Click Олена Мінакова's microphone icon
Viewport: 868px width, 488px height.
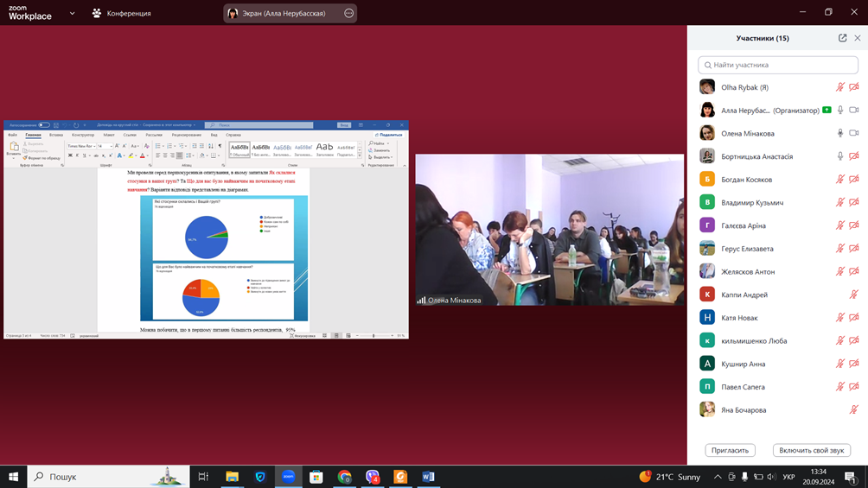pos(839,133)
